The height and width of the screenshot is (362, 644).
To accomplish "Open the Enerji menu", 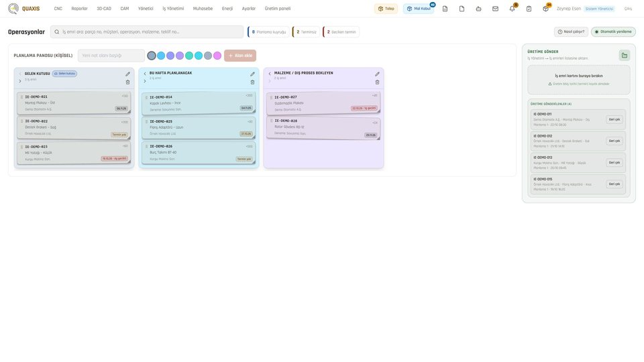I will 227,9.
